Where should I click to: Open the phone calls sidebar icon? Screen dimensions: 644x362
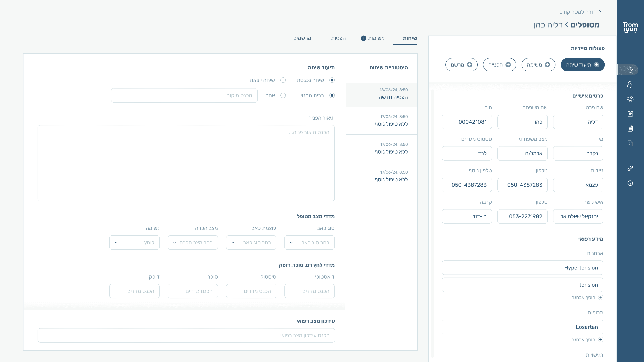tap(630, 99)
